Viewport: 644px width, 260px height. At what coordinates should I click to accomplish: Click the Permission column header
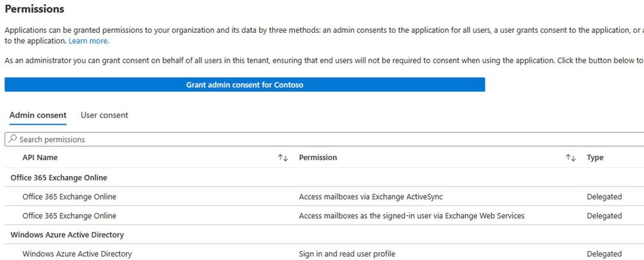tap(318, 158)
